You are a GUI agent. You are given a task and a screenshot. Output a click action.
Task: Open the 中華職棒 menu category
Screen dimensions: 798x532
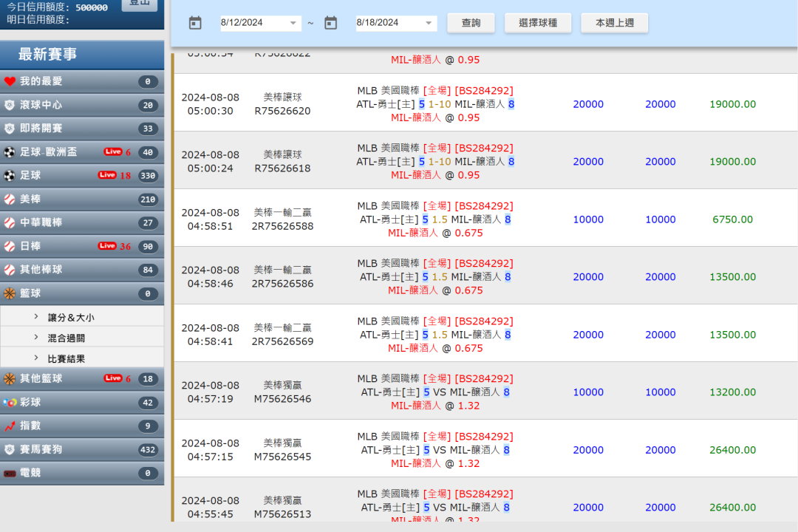(x=41, y=222)
